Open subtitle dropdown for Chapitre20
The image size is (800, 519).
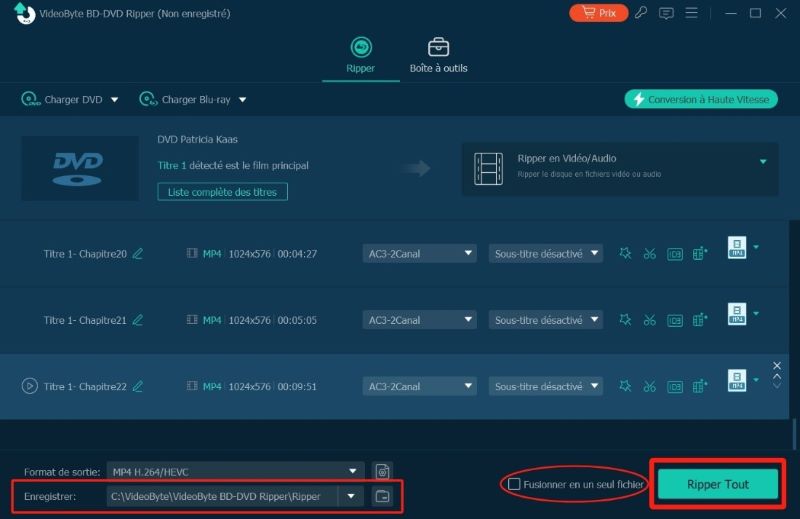coord(545,254)
